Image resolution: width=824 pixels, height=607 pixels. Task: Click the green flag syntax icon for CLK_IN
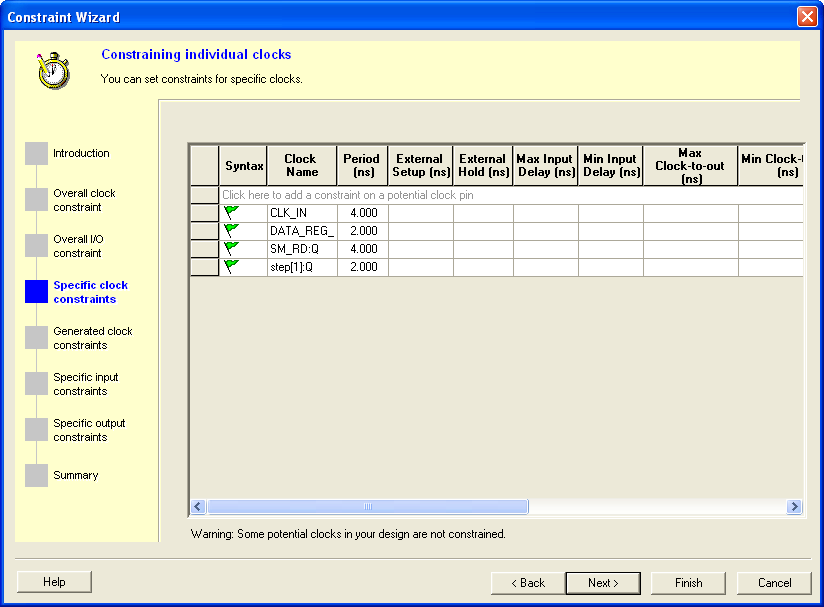point(231,212)
